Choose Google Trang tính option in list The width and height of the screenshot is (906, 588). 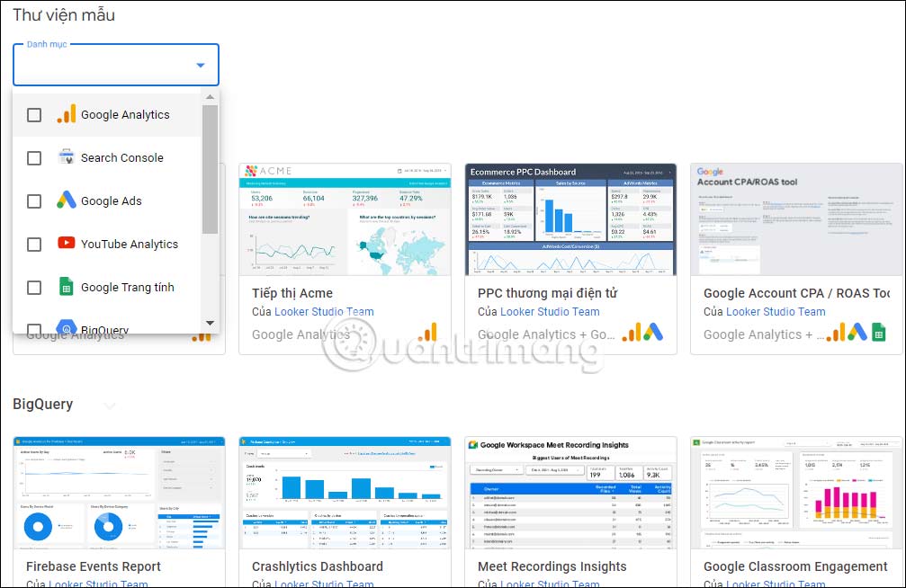click(107, 288)
